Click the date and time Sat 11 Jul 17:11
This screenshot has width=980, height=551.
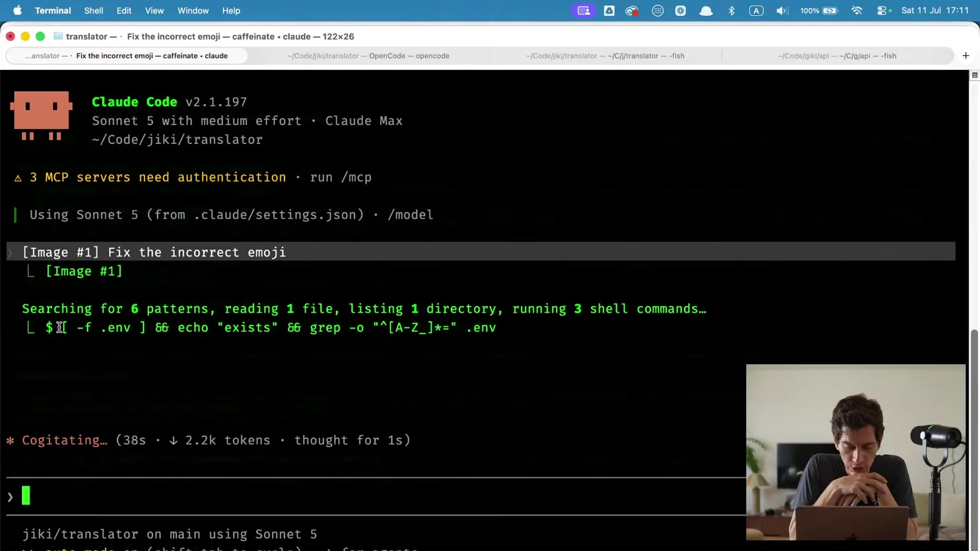click(x=935, y=10)
